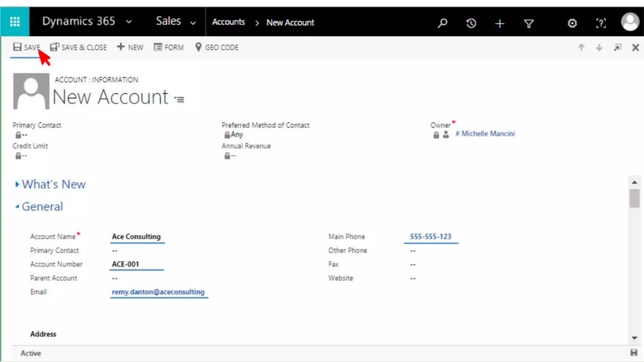
Task: Open the app launcher waffle icon
Action: (15, 22)
